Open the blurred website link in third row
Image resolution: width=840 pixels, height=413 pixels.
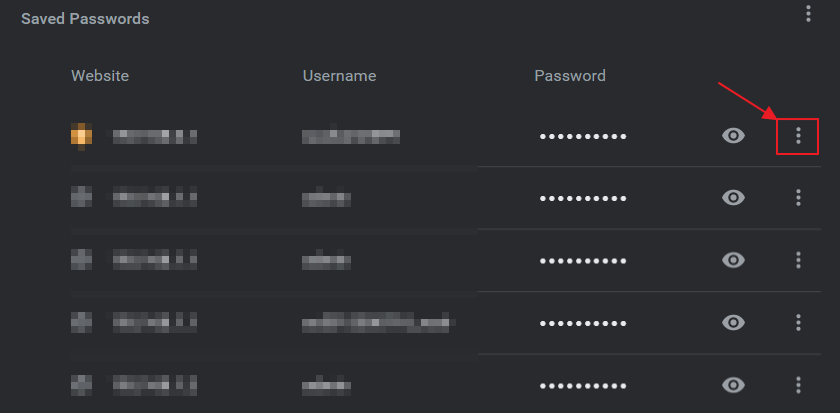tap(155, 260)
